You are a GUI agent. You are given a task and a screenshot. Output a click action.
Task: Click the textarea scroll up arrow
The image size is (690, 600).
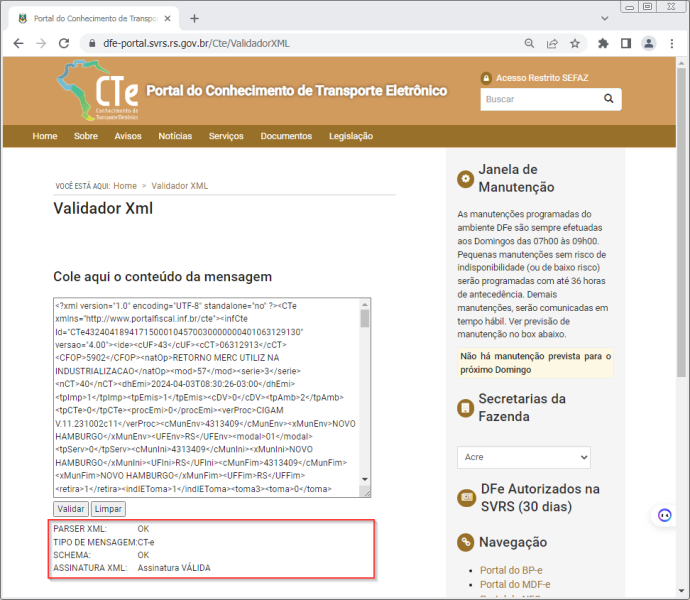(365, 304)
